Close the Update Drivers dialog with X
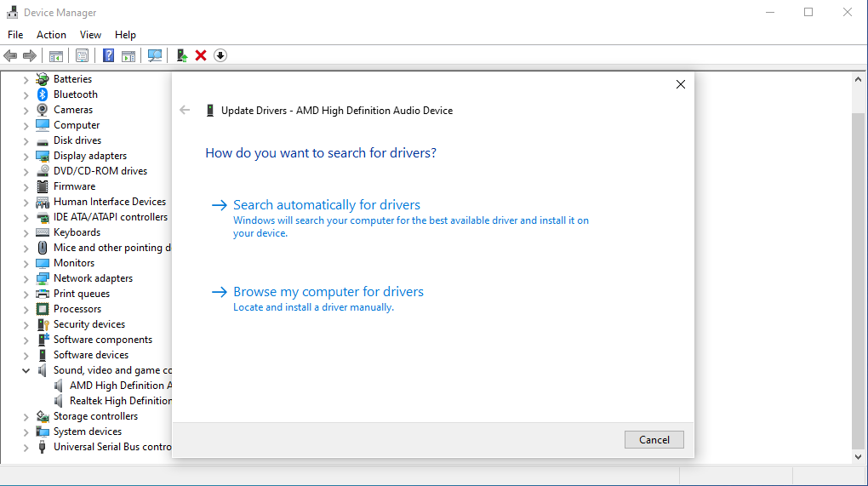868x486 pixels. click(681, 84)
